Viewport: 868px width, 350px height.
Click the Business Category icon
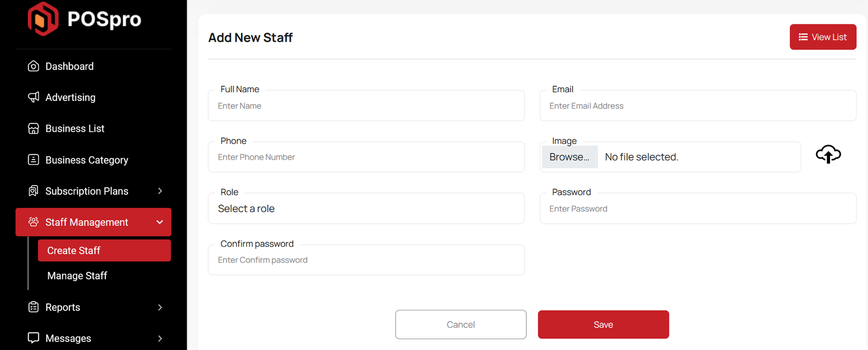coord(34,160)
